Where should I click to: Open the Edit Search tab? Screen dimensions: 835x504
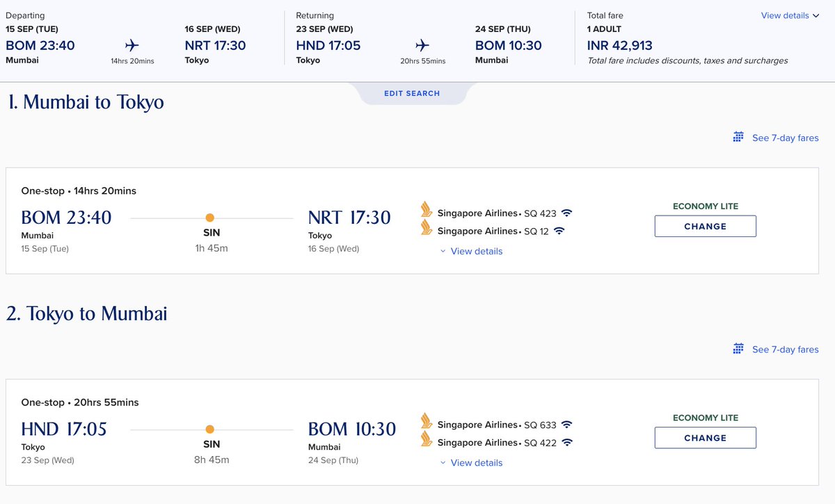click(412, 93)
